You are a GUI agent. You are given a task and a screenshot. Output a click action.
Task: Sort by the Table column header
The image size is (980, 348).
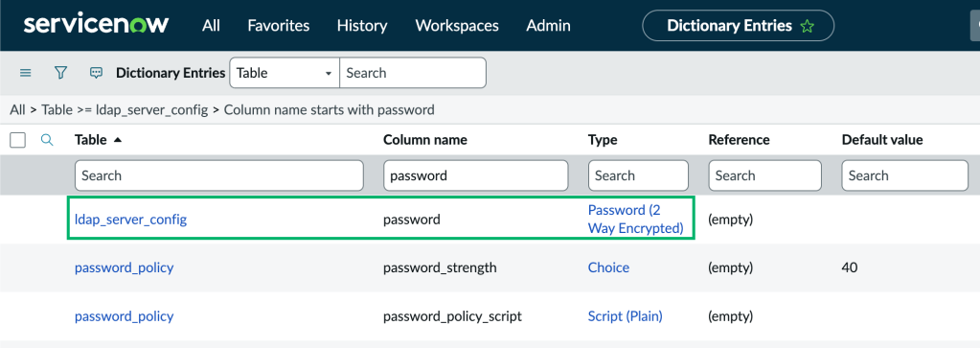(91, 140)
